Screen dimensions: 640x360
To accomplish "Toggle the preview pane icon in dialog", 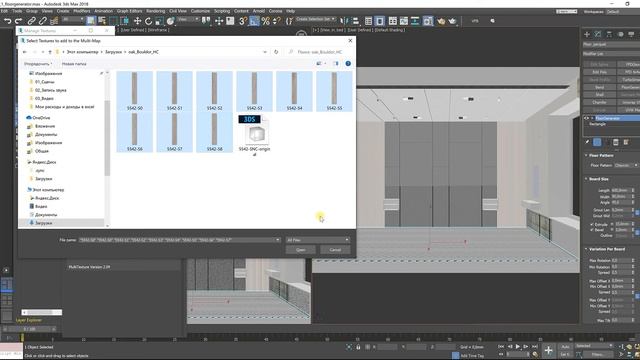I will coord(336,64).
